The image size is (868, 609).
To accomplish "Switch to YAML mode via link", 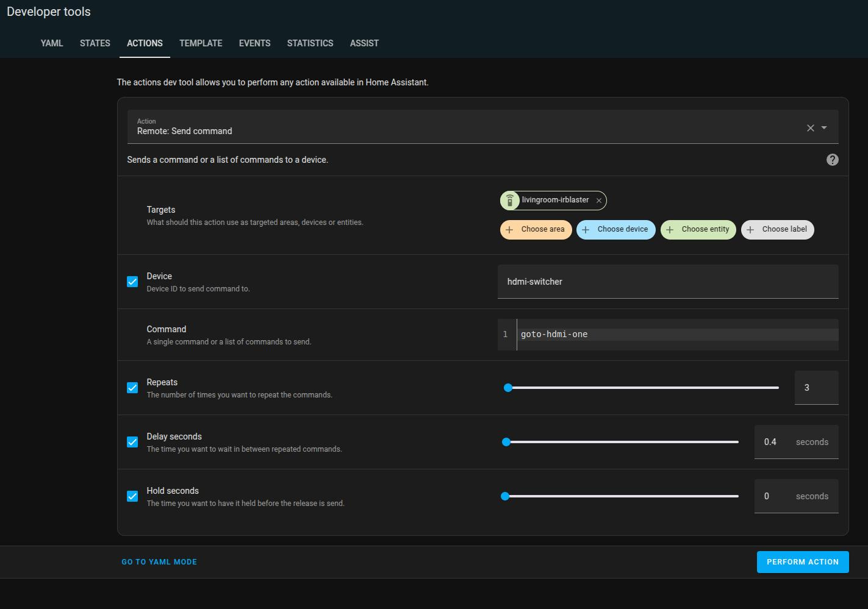I will (159, 562).
